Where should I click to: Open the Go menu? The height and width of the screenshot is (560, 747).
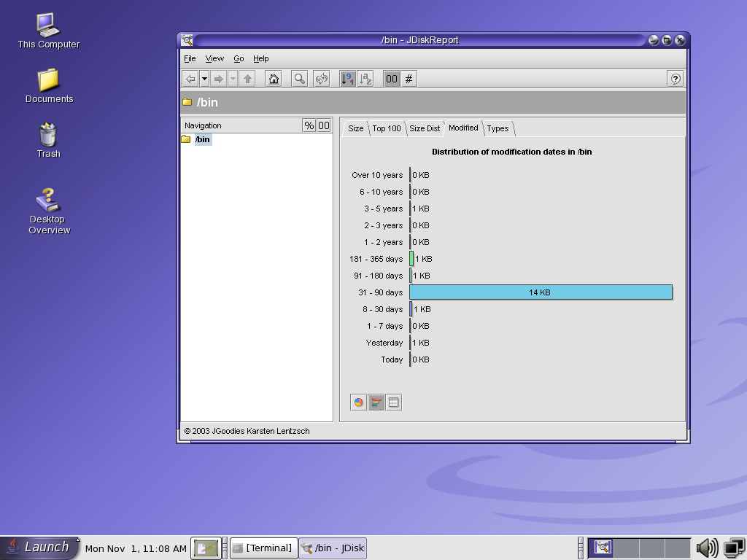[239, 58]
